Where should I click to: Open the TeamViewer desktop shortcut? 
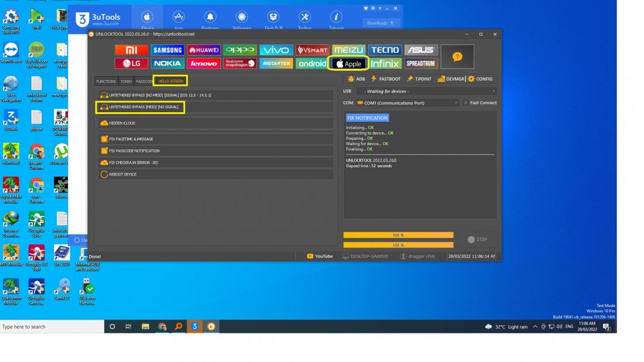pos(11,53)
